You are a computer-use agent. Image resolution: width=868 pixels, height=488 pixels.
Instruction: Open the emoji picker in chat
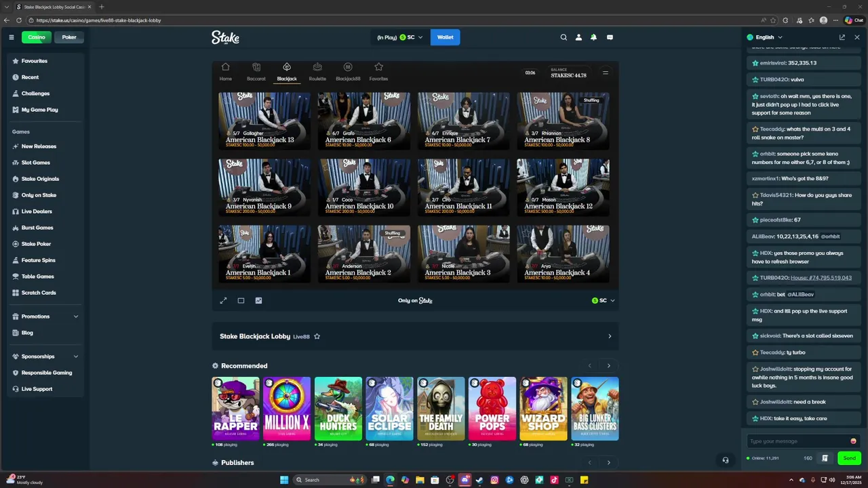point(853,441)
